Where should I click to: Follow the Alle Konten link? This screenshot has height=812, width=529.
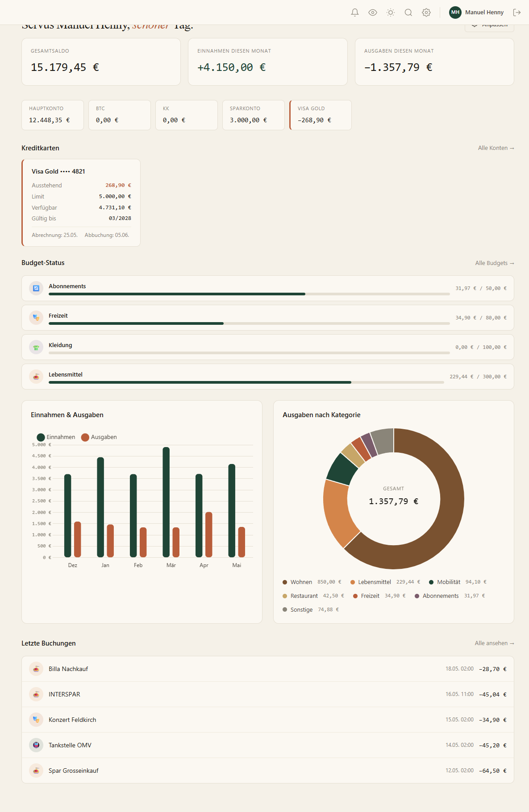click(496, 148)
